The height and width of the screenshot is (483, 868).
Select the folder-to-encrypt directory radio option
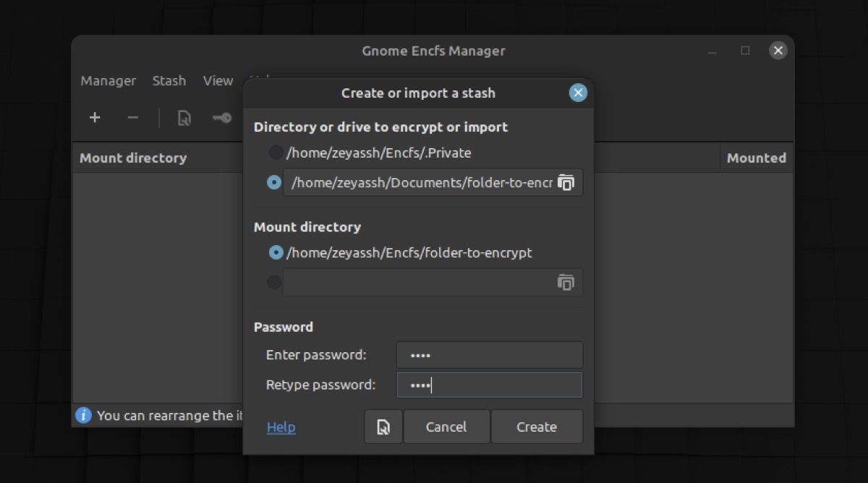[x=273, y=182]
